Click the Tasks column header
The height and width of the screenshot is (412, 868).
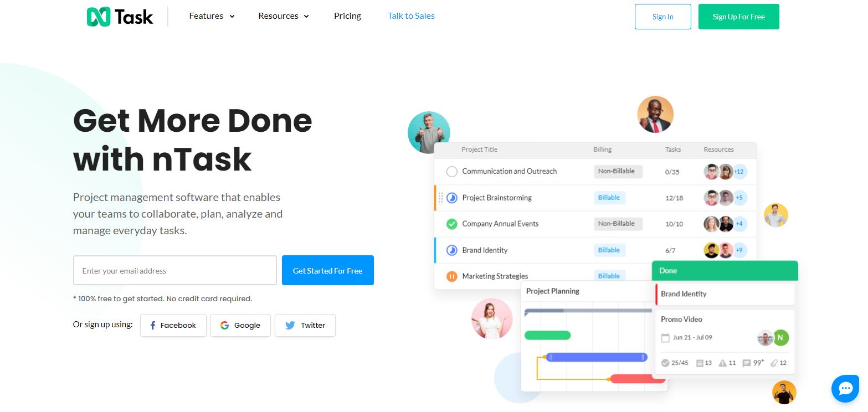[673, 150]
